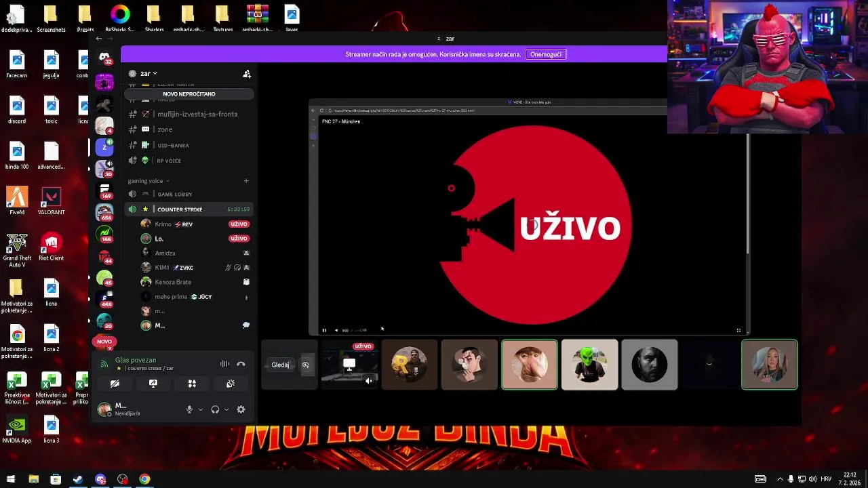Viewport: 868px width, 488px height.
Task: Jump to NOVO NEPROČITANO unread messages
Action: (189, 94)
